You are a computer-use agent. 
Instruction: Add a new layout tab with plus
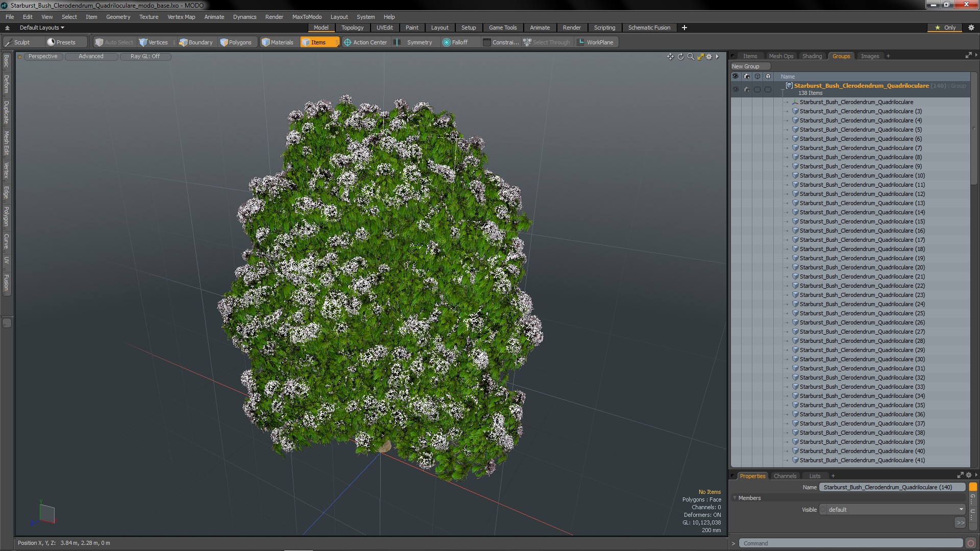coord(684,28)
